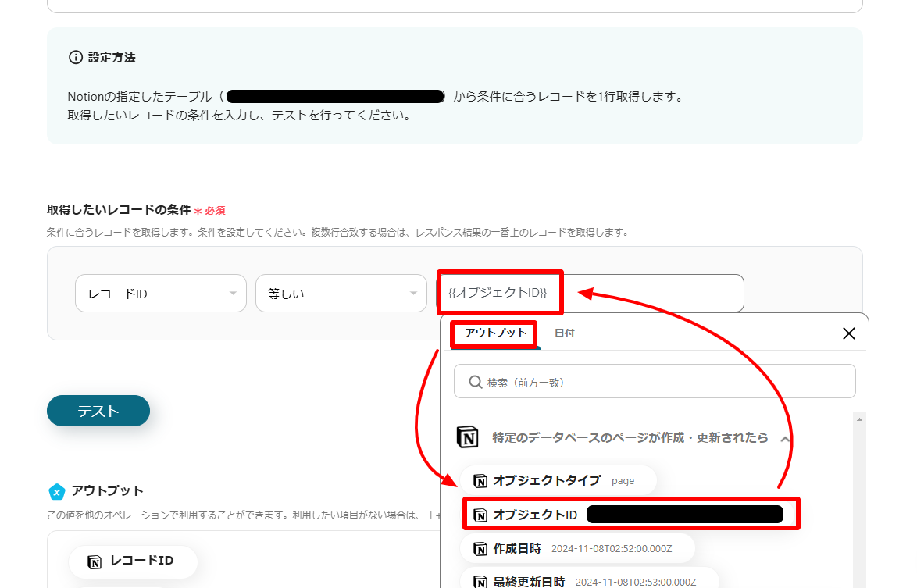917x588 pixels.
Task: Open the レコードID condition dropdown
Action: [x=160, y=293]
